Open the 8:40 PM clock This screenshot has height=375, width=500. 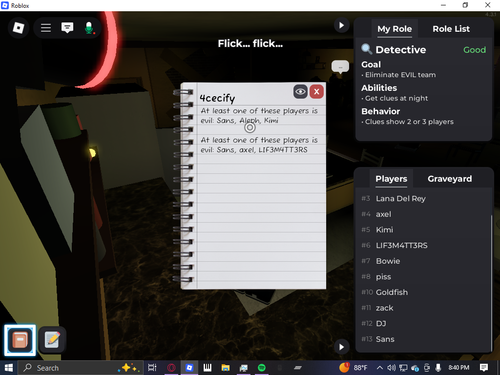point(459,367)
